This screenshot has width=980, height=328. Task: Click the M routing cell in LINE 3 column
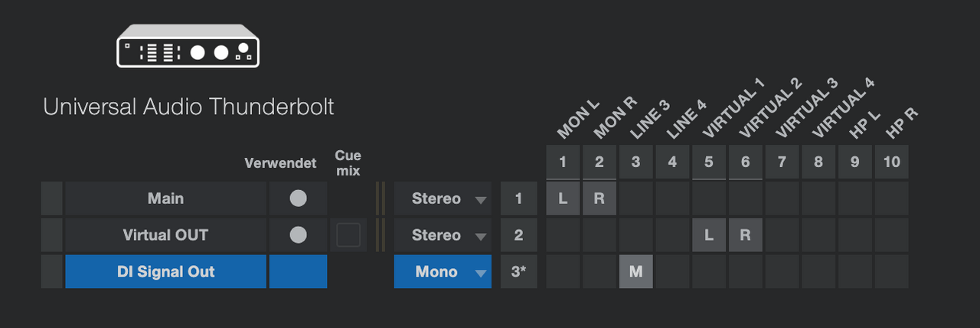click(635, 271)
